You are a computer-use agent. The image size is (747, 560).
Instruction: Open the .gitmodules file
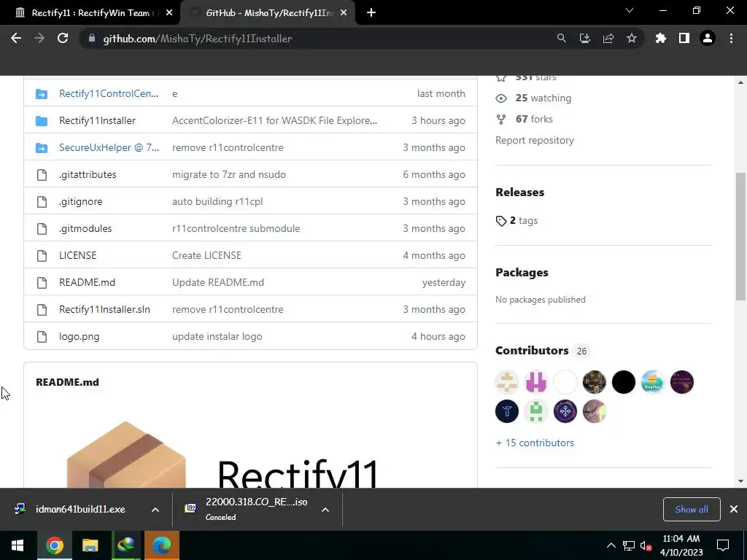coord(85,228)
